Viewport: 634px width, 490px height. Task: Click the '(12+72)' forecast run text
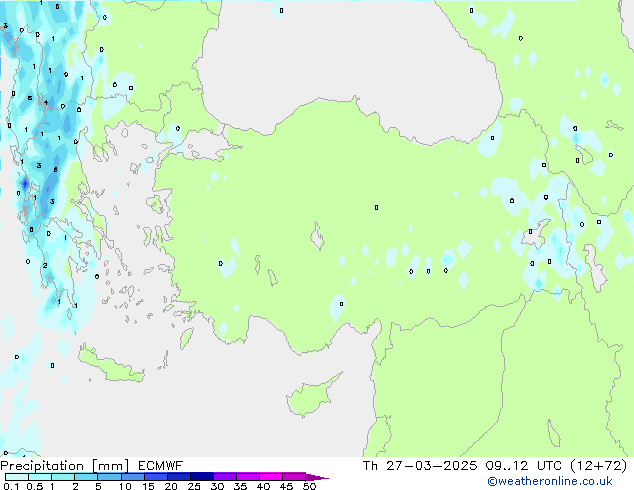click(x=598, y=466)
